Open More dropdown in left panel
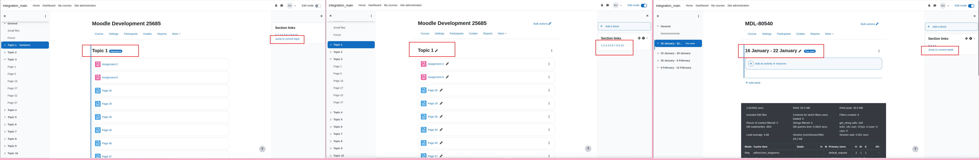The height and width of the screenshot is (160, 980). click(x=176, y=34)
